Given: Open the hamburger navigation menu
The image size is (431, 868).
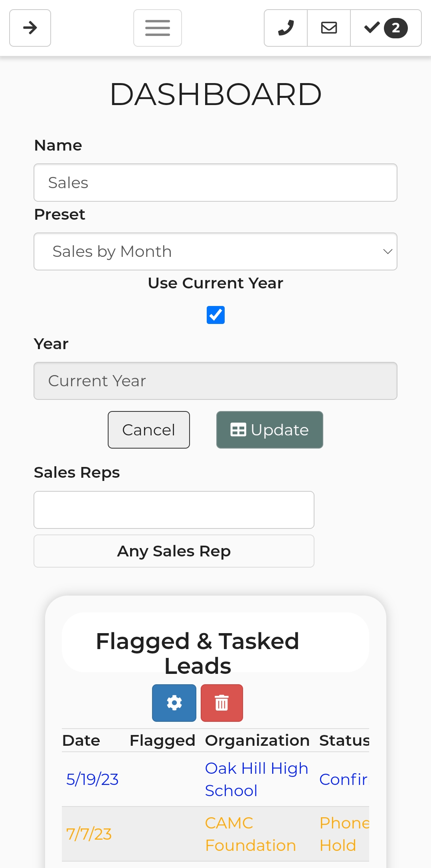Looking at the screenshot, I should 158,28.
